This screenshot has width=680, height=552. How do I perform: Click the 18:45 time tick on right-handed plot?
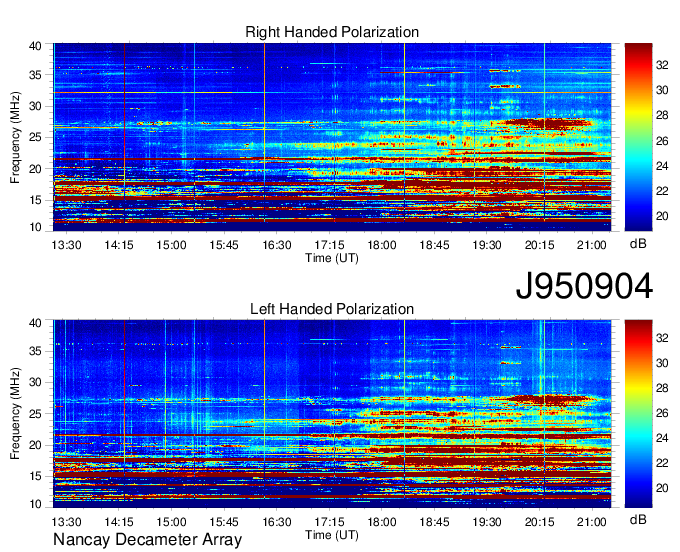pos(434,245)
